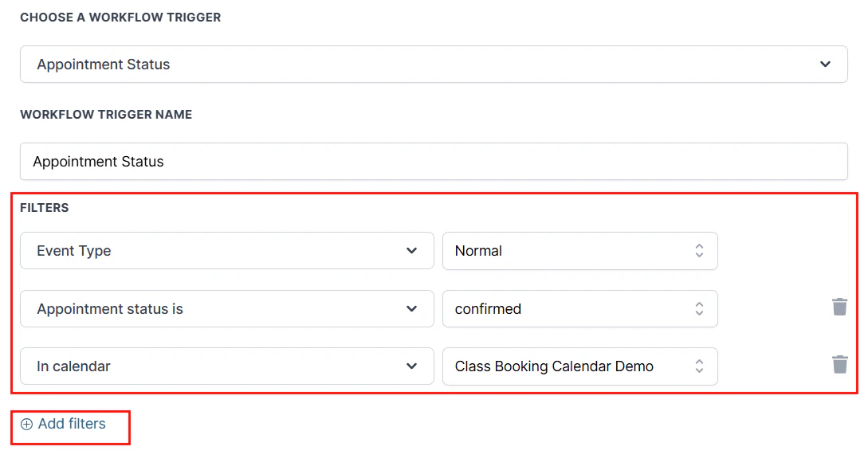
Task: Click the trash icon beside confirmed filter
Action: pyautogui.click(x=839, y=307)
